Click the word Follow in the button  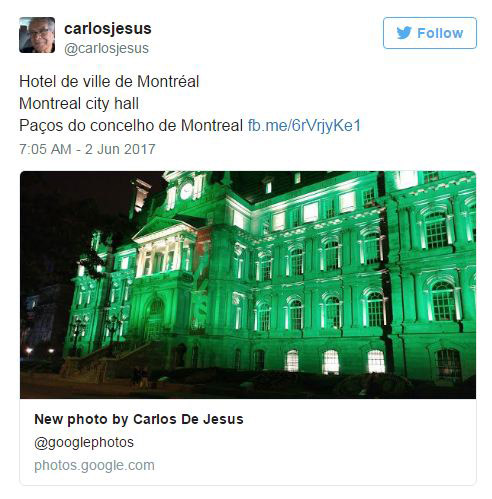click(440, 33)
